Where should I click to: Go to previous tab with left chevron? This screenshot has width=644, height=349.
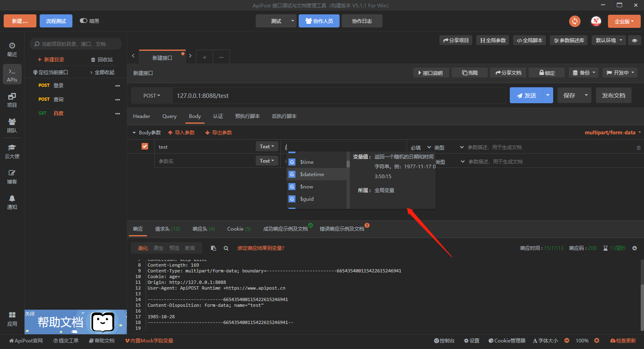[x=133, y=56]
